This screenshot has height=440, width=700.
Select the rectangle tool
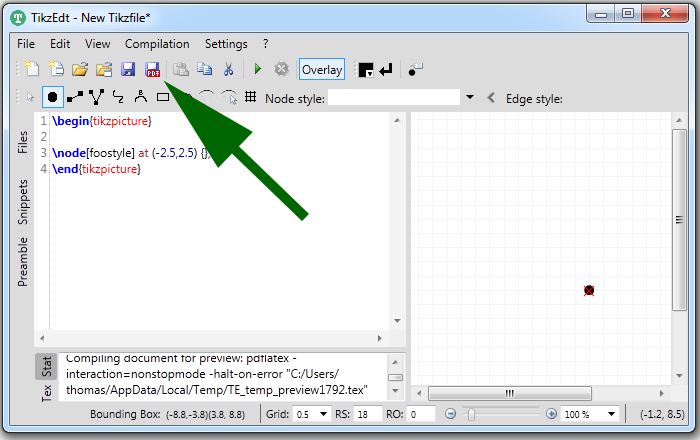[x=163, y=97]
